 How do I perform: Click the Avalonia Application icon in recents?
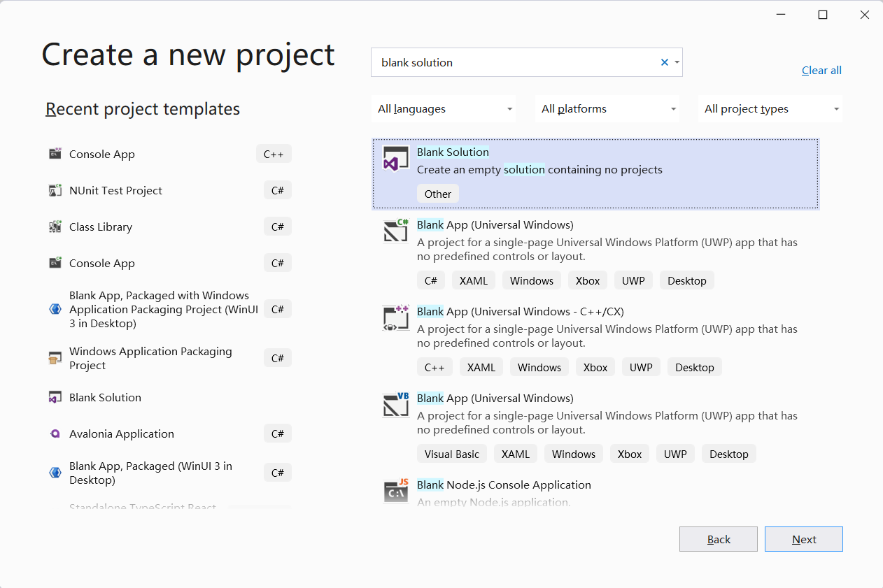click(55, 433)
